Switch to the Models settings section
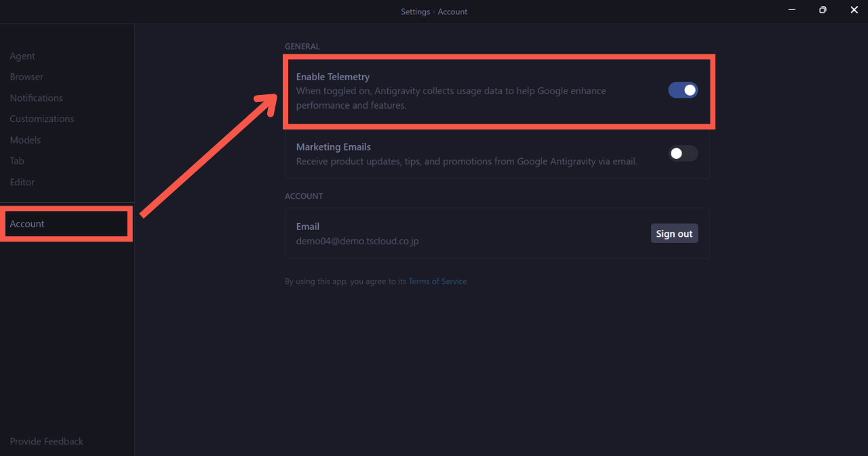This screenshot has height=456, width=868. [x=25, y=140]
